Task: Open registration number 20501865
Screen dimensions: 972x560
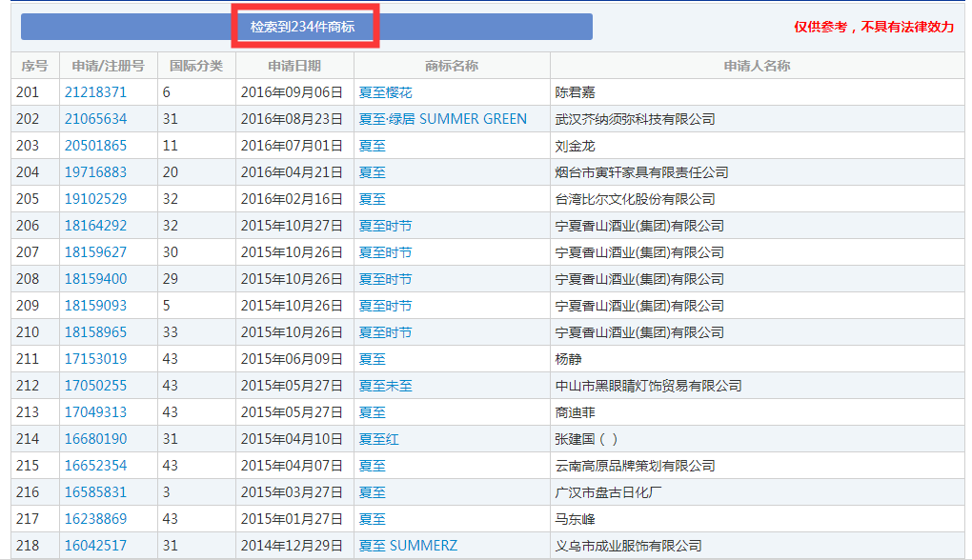Action: [x=95, y=146]
